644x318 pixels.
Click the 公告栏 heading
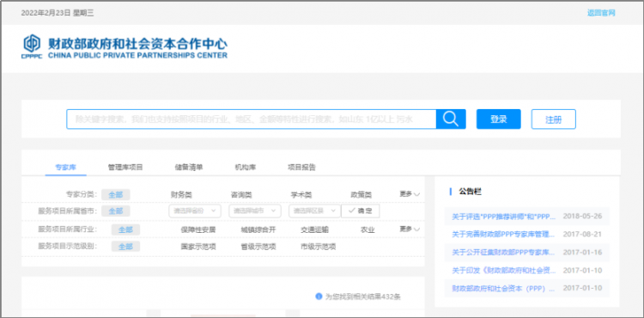coord(470,192)
